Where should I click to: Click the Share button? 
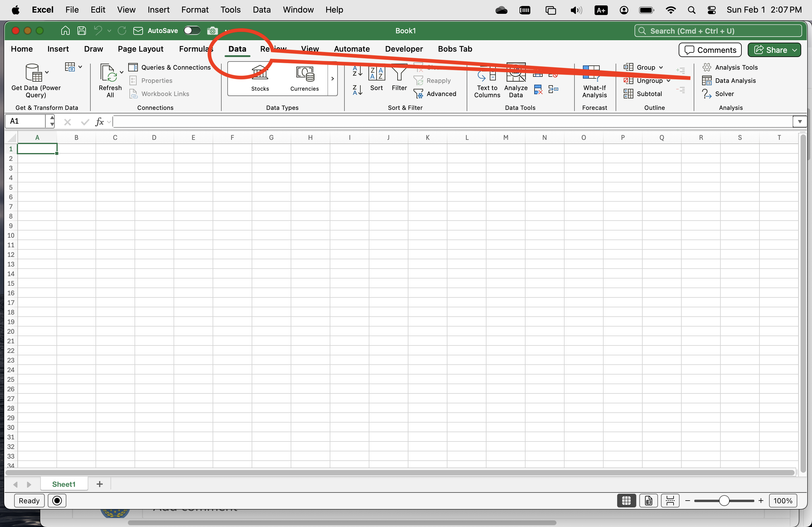click(x=774, y=50)
